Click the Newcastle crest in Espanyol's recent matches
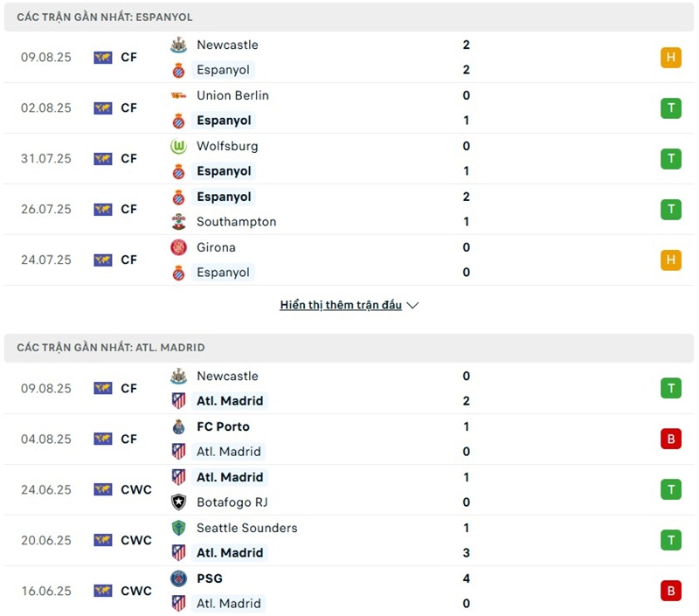This screenshot has height=616, width=699. click(x=178, y=45)
